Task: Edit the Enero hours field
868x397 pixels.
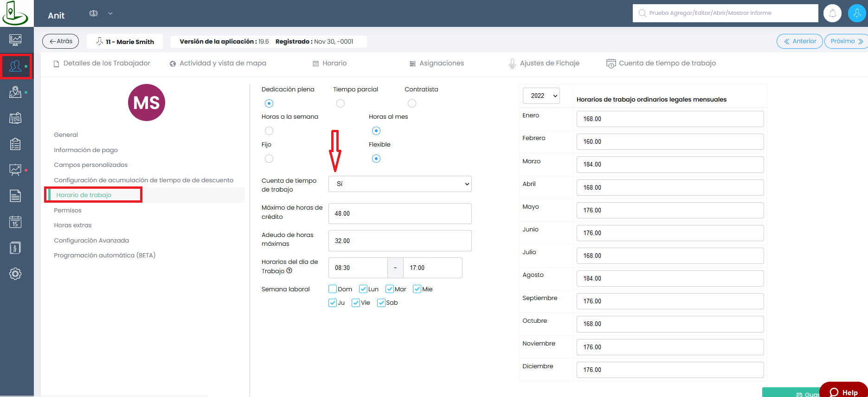Action: 670,119
